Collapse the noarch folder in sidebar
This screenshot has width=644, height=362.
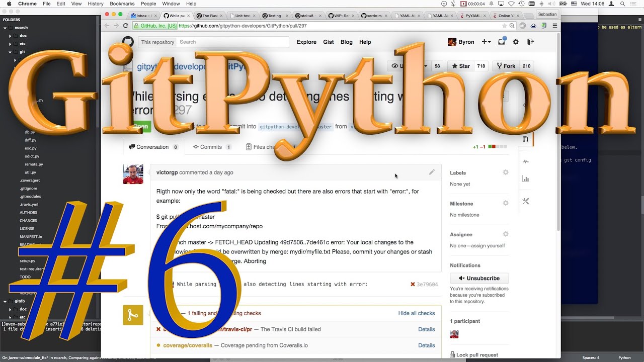[5, 28]
